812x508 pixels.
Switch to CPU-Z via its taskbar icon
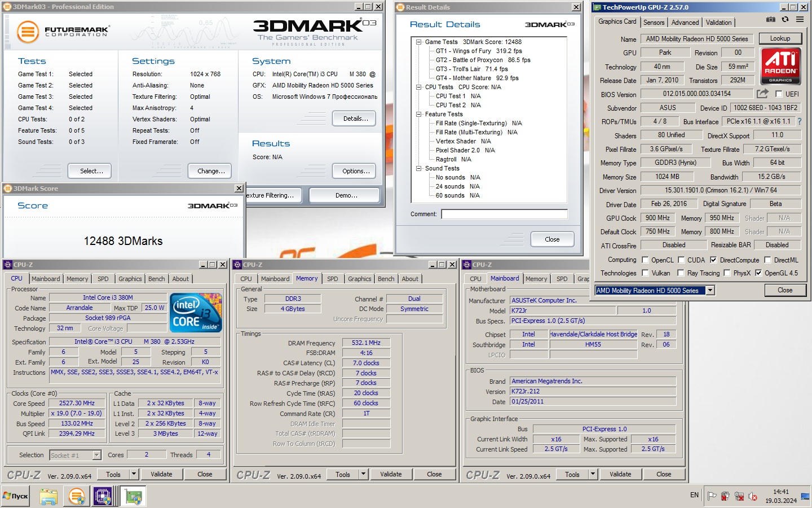[x=103, y=497]
